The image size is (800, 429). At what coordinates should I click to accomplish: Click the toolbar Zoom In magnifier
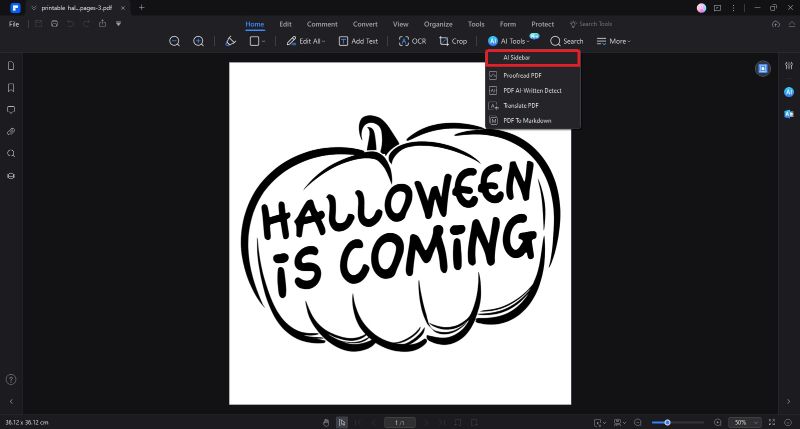[198, 41]
